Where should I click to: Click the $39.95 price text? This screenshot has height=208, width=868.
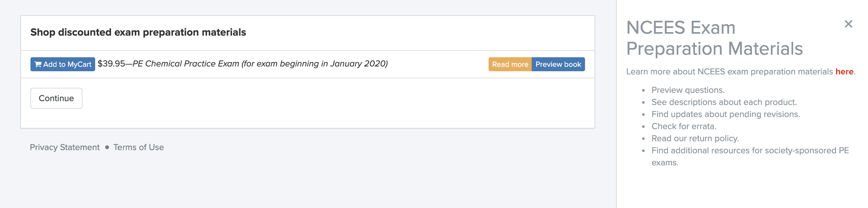(x=111, y=64)
